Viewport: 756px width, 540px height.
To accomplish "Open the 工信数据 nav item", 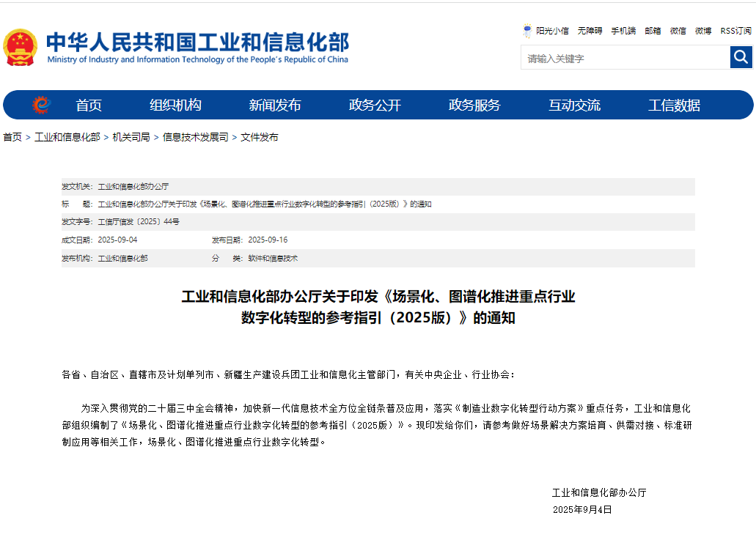I will coord(674,106).
